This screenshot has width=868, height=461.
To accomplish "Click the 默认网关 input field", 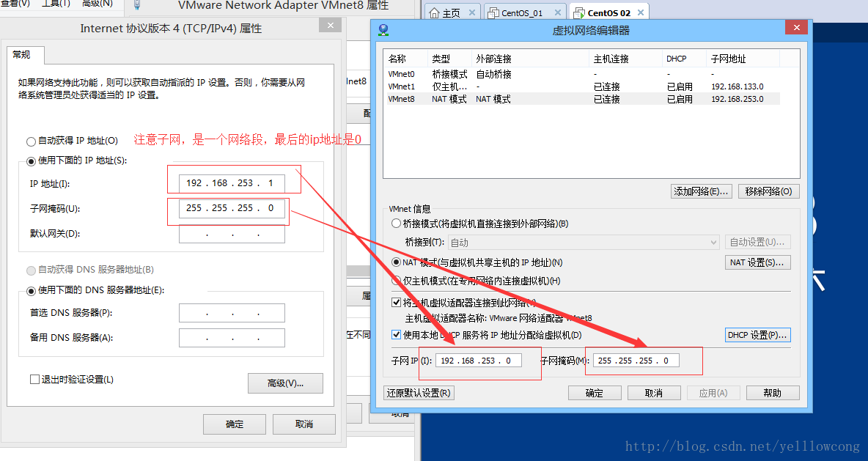I will [x=232, y=234].
